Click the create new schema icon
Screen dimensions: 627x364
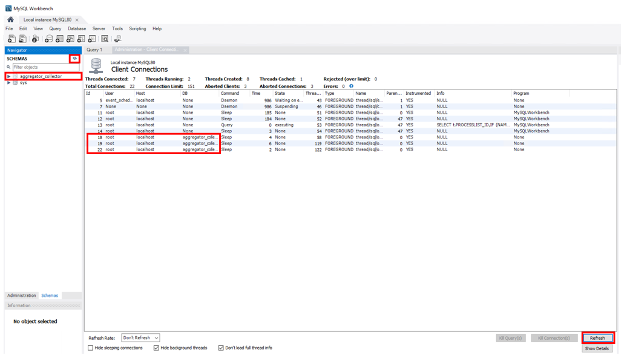pyautogui.click(x=48, y=39)
